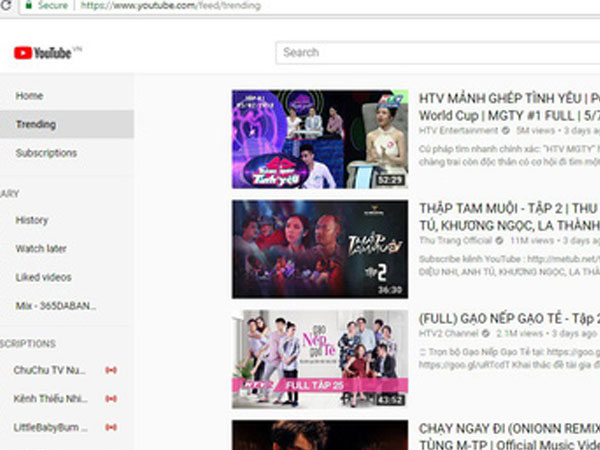Go to Subscriptions in the sidebar

pos(46,153)
